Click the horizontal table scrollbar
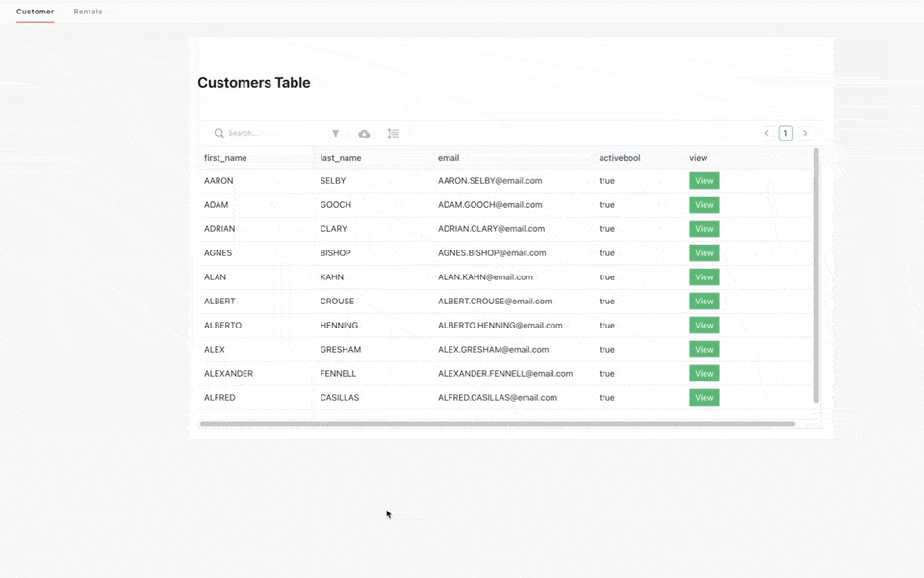 (x=497, y=424)
